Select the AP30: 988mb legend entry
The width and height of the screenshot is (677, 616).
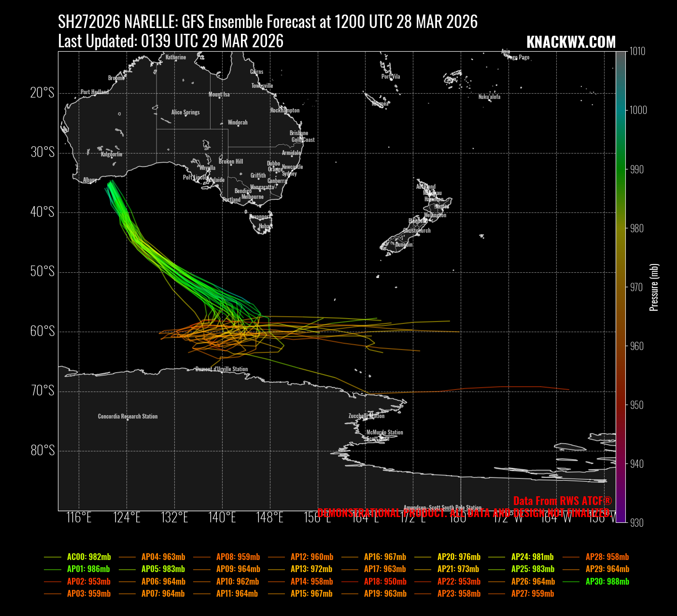[x=607, y=582]
